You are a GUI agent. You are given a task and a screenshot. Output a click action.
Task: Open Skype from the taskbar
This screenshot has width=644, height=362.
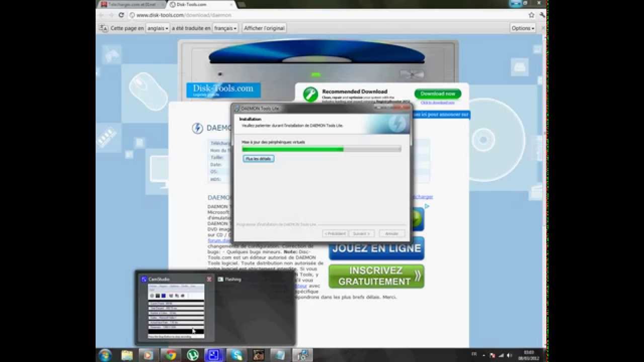pyautogui.click(x=236, y=355)
